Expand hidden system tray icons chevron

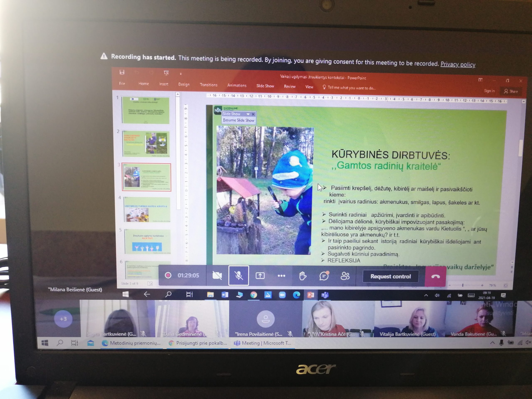492,343
